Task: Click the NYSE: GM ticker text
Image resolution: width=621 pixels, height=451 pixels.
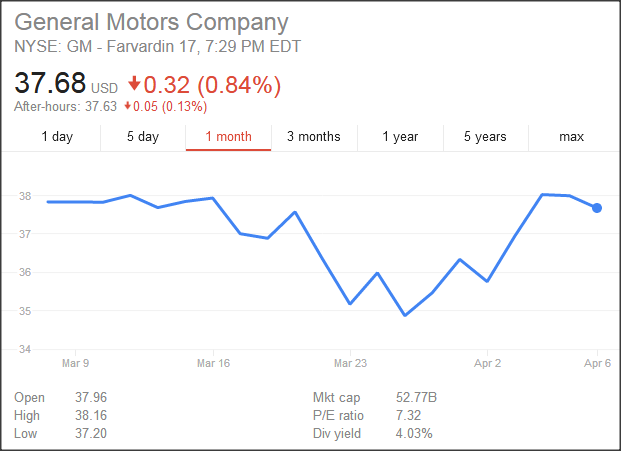Action: [51, 47]
